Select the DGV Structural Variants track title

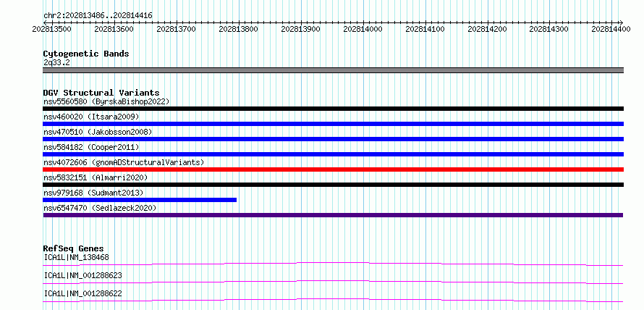click(101, 93)
